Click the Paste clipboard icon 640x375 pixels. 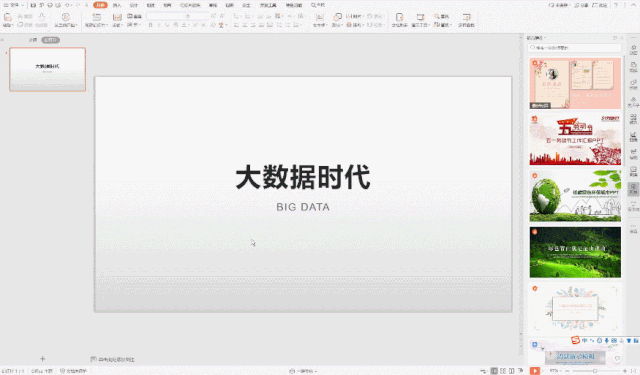click(8, 17)
